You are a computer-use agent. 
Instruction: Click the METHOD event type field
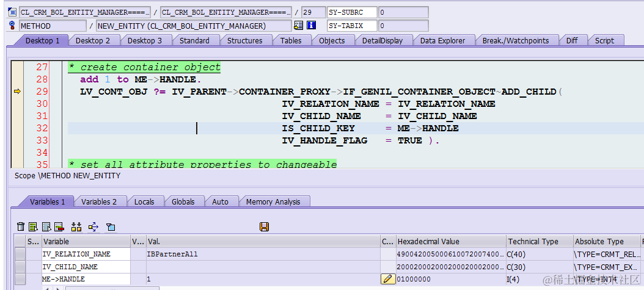[53, 26]
